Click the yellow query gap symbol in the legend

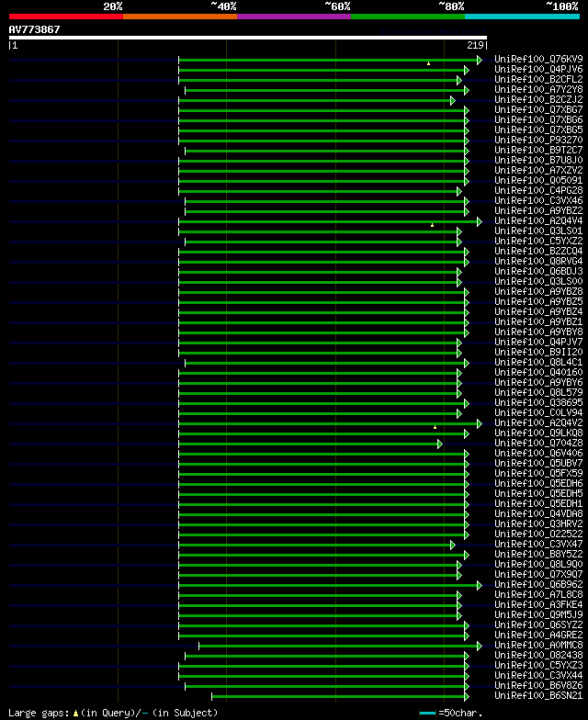(x=75, y=714)
